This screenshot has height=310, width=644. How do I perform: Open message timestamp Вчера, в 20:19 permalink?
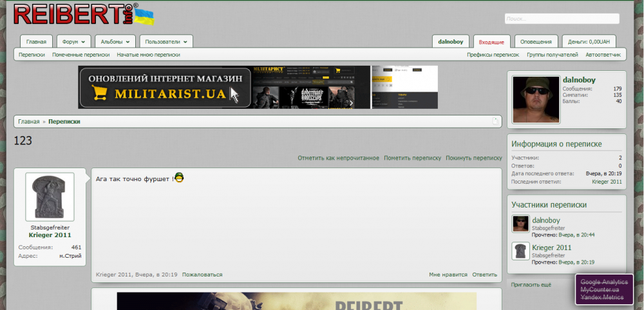pos(156,275)
